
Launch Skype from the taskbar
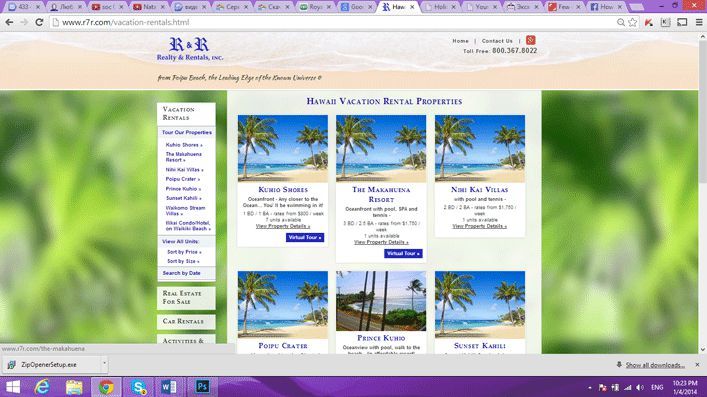[x=139, y=387]
